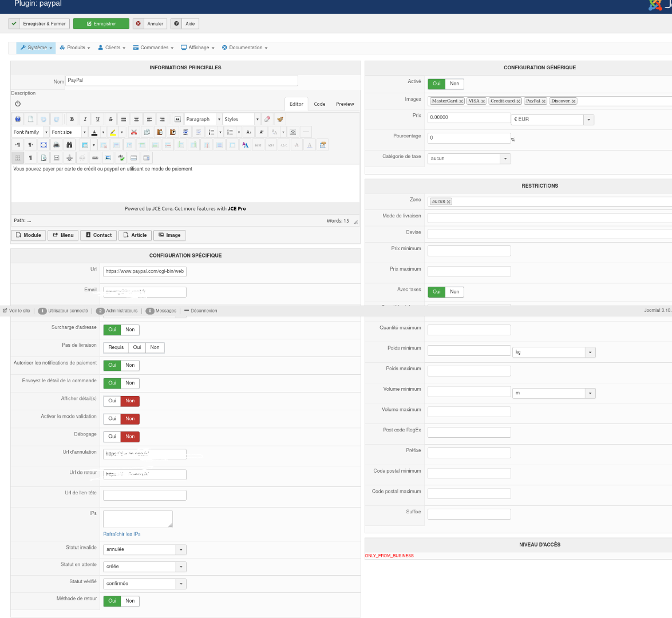The height and width of the screenshot is (618, 672).
Task: Insert bulleted list with the list icon
Action: tap(230, 132)
